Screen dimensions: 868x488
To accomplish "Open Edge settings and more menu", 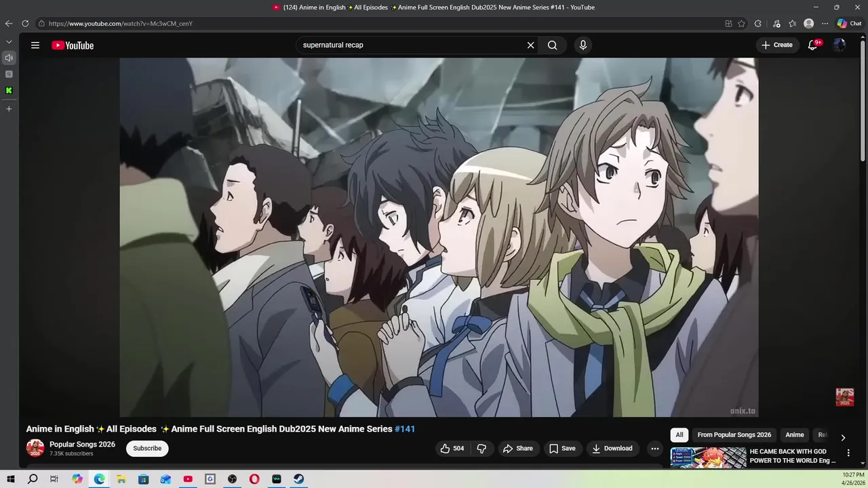I will click(x=825, y=24).
